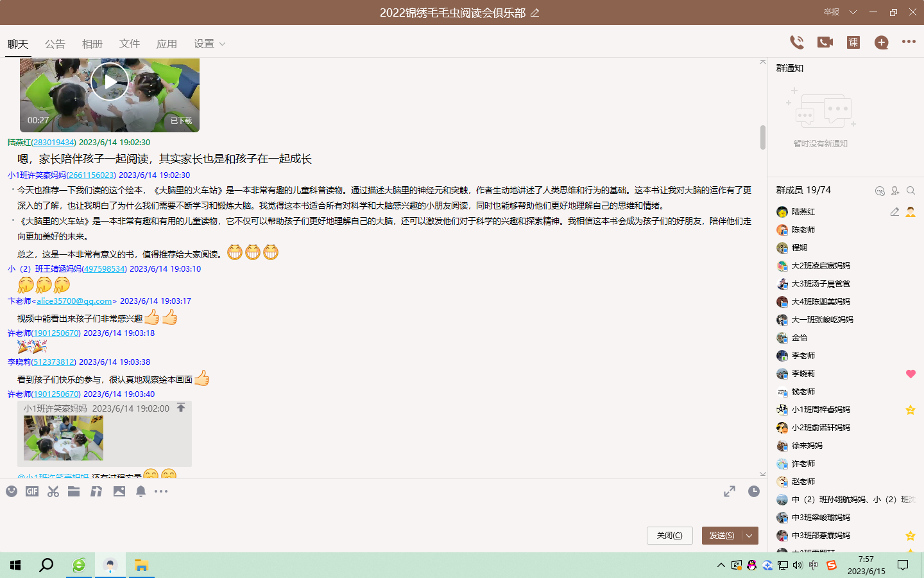Play the 00:27 video
This screenshot has width=924, height=578.
[110, 82]
